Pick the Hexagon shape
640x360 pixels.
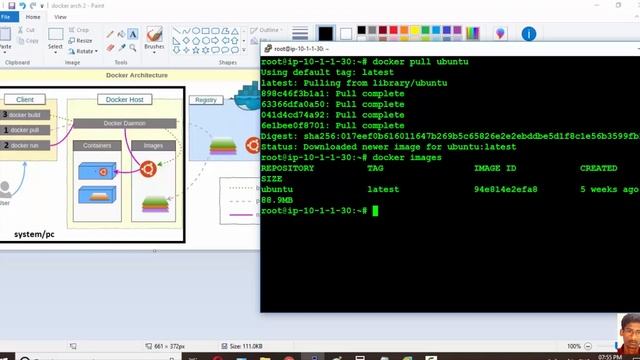coord(205,41)
